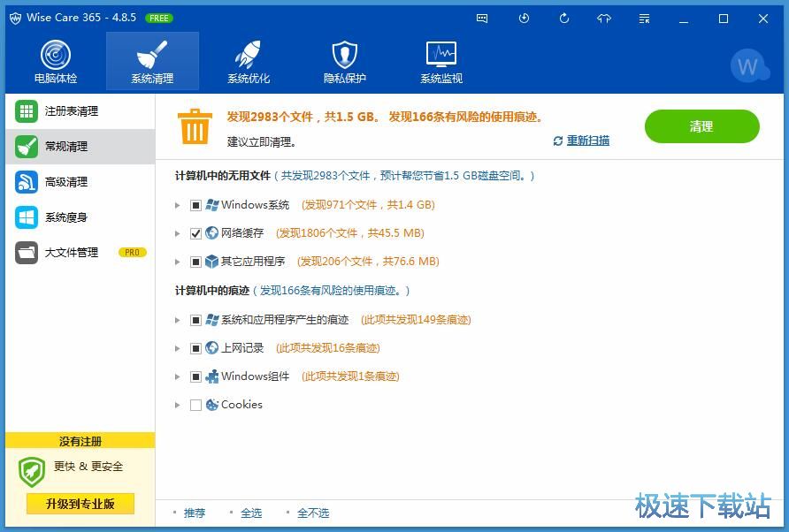The height and width of the screenshot is (532, 789).
Task: Click the Windows flag icon beside Windows系统
Action: [211, 205]
